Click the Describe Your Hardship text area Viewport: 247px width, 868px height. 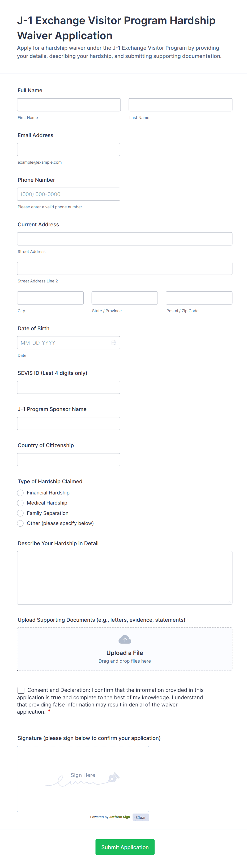coord(125,578)
